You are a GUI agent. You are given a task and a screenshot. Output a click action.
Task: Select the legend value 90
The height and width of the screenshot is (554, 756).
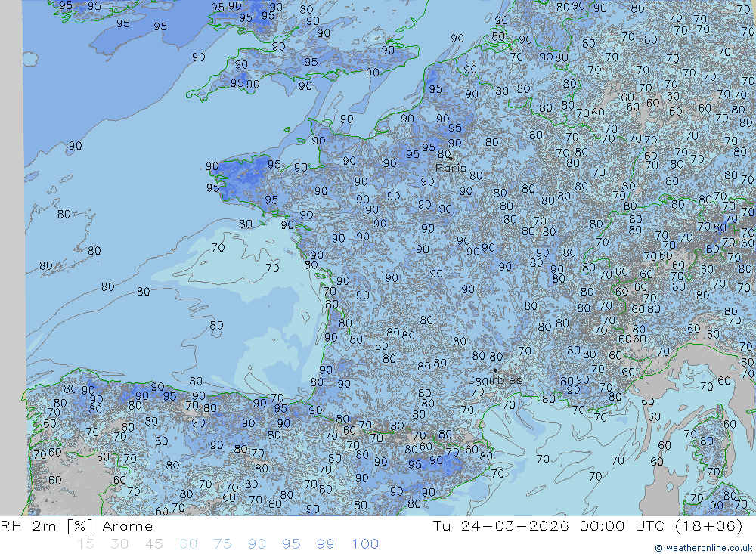pyautogui.click(x=257, y=544)
